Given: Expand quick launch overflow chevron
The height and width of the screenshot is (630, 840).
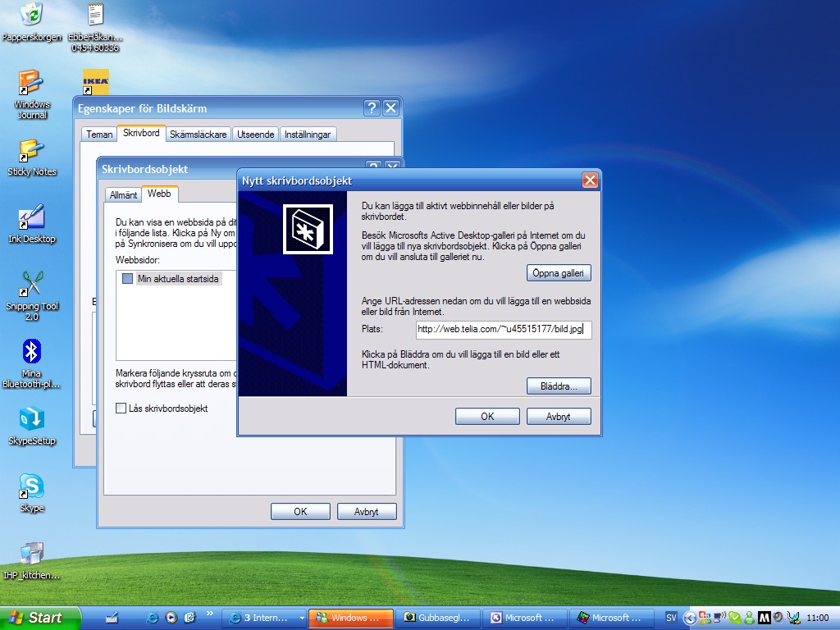Looking at the screenshot, I should (209, 613).
